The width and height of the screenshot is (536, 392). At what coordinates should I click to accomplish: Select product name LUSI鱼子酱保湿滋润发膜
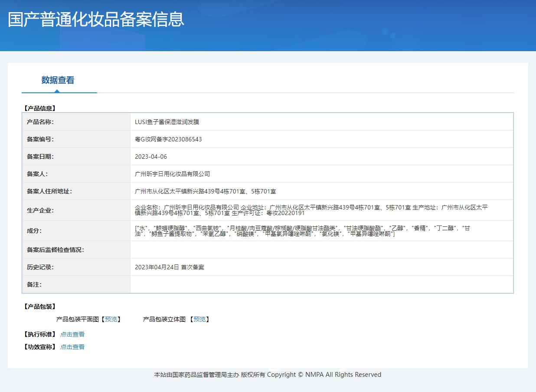coord(167,122)
